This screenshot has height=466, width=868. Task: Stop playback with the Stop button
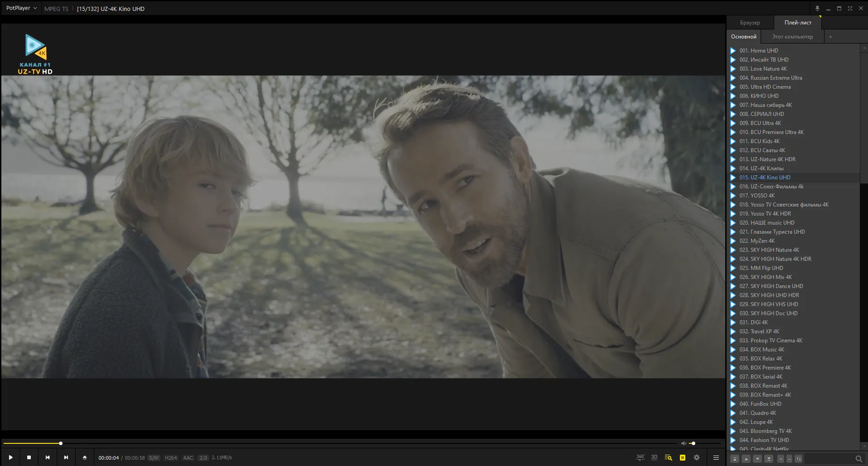[29, 457]
